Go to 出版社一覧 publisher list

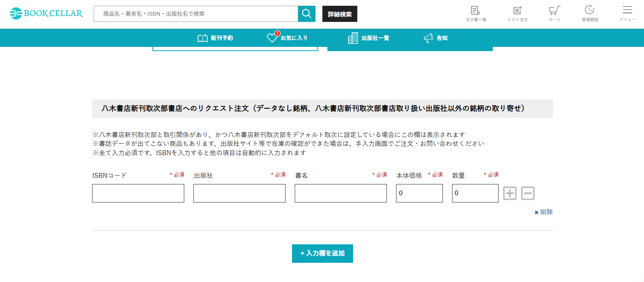[369, 38]
